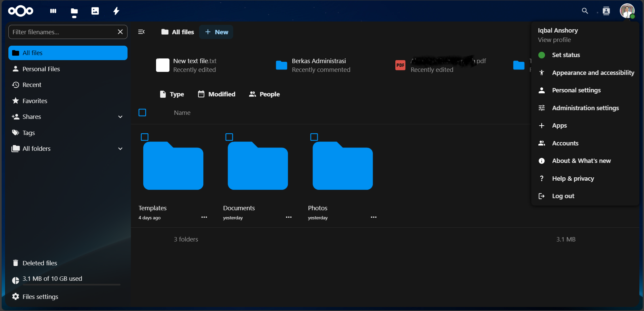This screenshot has width=644, height=311.
Task: Select the Documents folder checkbox
Action: pyautogui.click(x=229, y=137)
